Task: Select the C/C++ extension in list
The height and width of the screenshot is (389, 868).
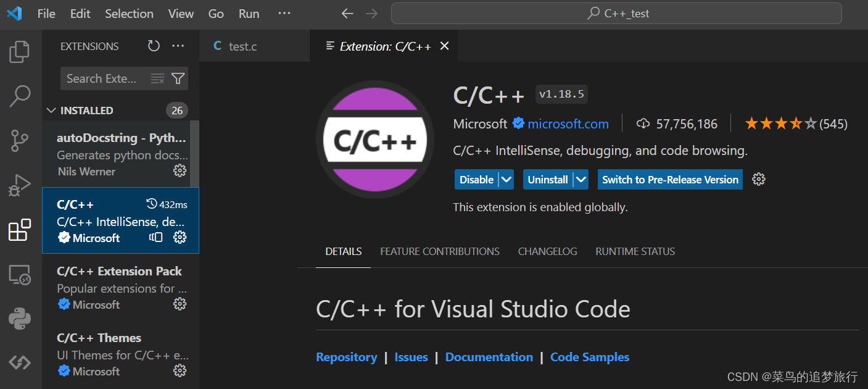Action: (120, 220)
